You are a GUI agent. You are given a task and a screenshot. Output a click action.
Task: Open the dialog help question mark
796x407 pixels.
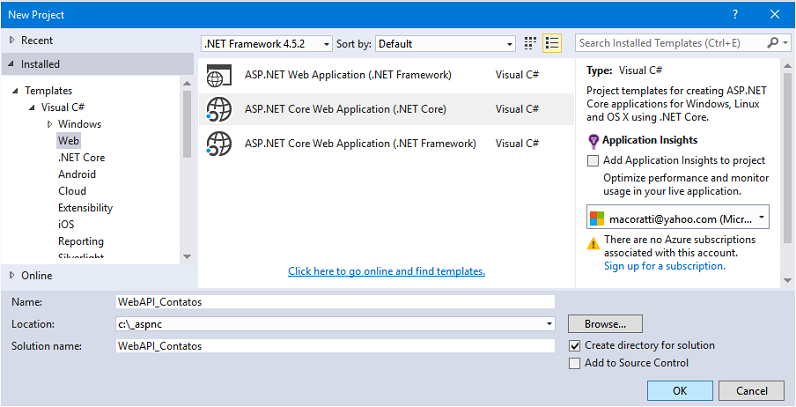[735, 14]
